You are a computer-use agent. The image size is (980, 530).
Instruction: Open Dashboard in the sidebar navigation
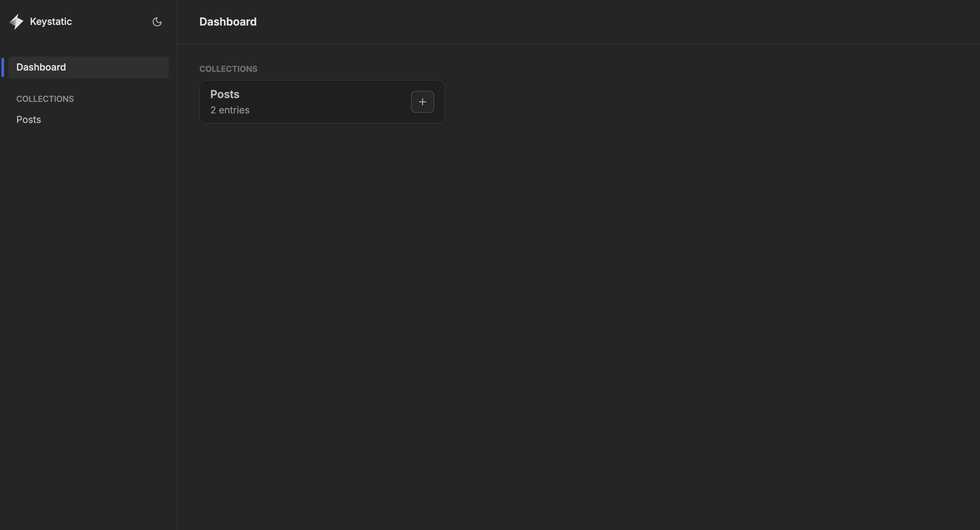coord(41,67)
